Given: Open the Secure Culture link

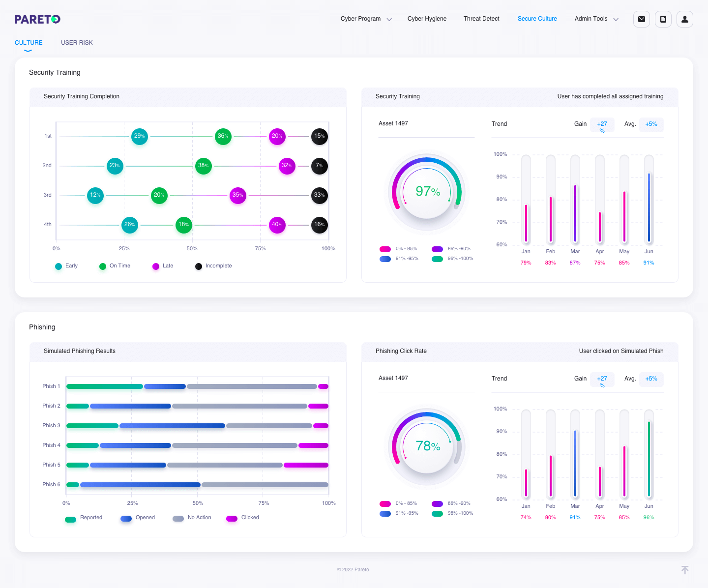Looking at the screenshot, I should tap(537, 19).
